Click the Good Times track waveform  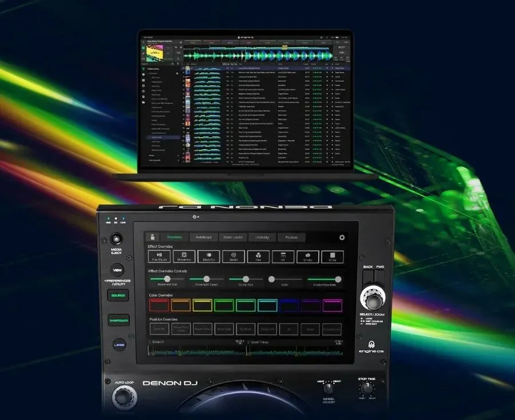point(294,351)
